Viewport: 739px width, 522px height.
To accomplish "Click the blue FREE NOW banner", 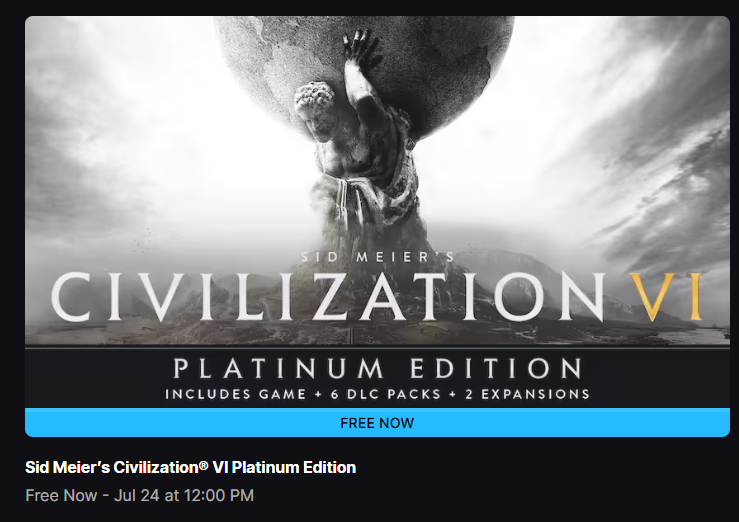I will click(377, 423).
